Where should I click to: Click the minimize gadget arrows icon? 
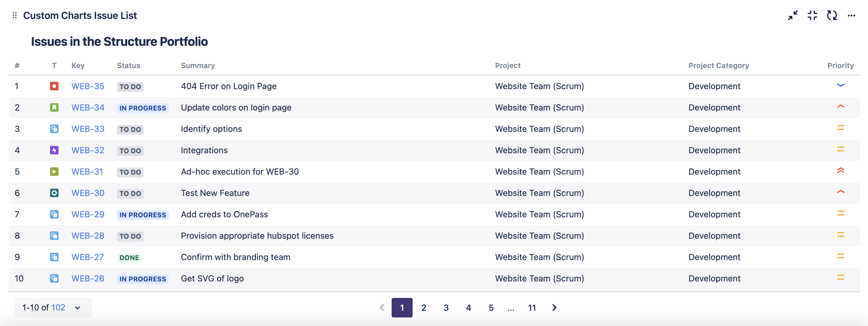[x=793, y=16]
